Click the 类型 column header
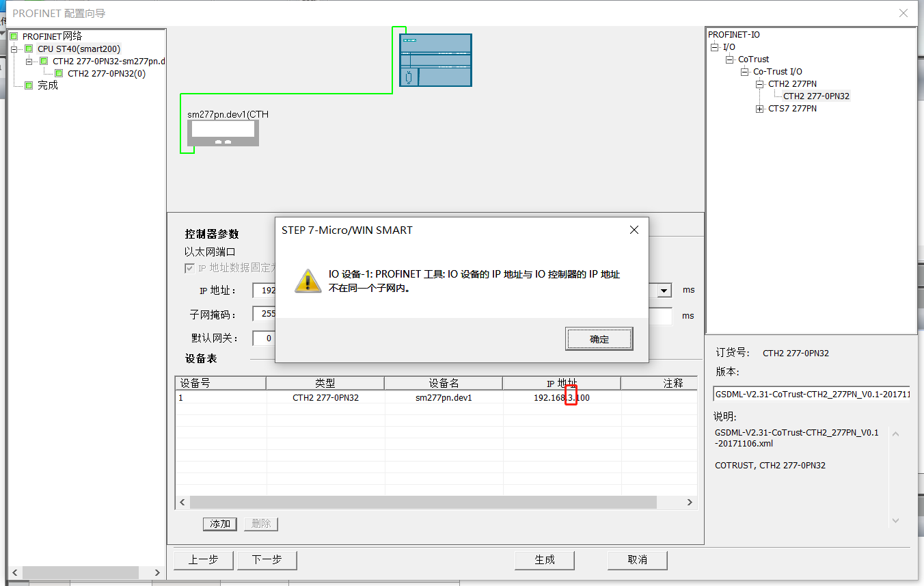The width and height of the screenshot is (924, 586). click(x=325, y=383)
